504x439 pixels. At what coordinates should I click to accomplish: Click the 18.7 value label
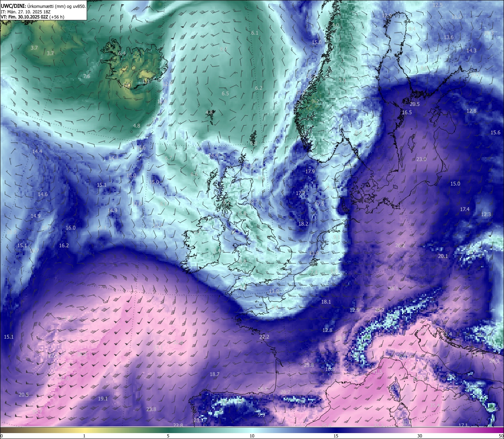215,374
